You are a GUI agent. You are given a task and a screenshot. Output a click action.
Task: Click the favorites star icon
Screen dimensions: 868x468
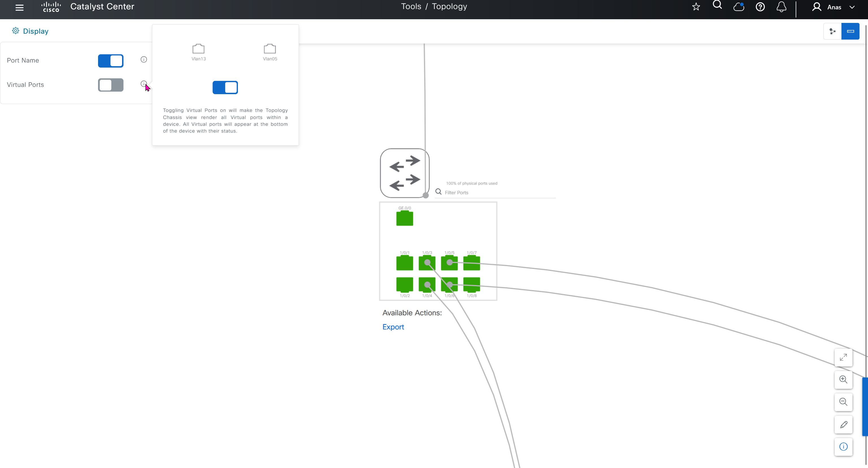point(696,7)
